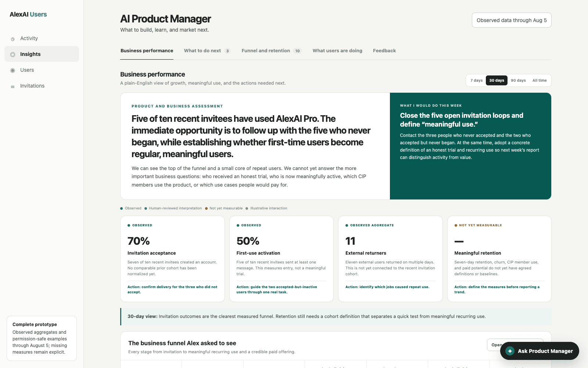Select the All time range
The width and height of the screenshot is (588, 368).
click(x=539, y=80)
